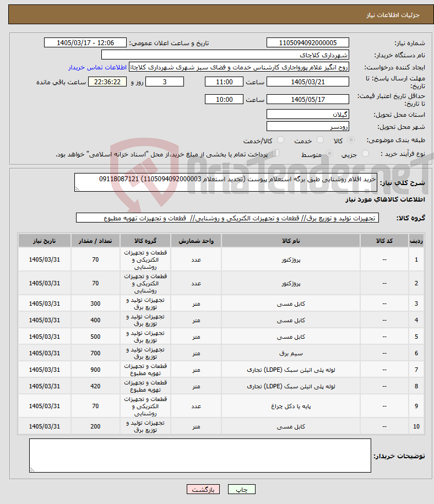Click the کد کالا column header
This screenshot has width=434, height=504.
pyautogui.click(x=384, y=241)
